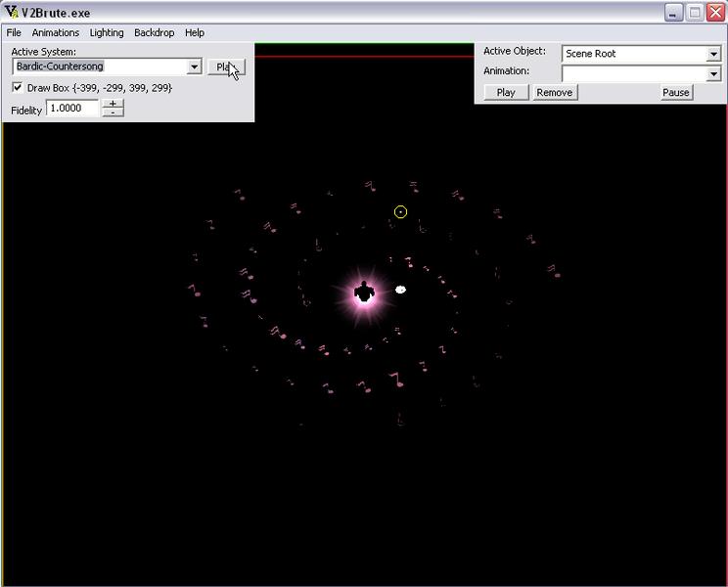Expand the Active System dropdown arrow
Image resolution: width=728 pixels, height=587 pixels.
[194, 67]
